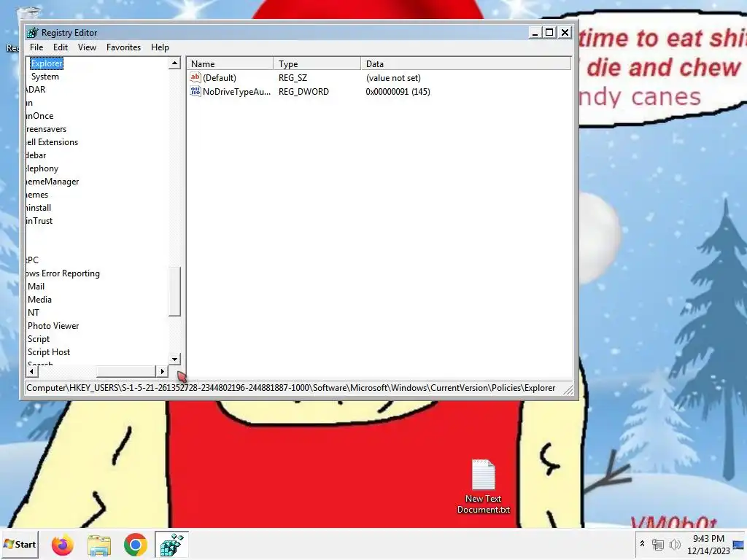The height and width of the screenshot is (560, 747).
Task: Select the Sidebar tree key
Action: tap(36, 155)
